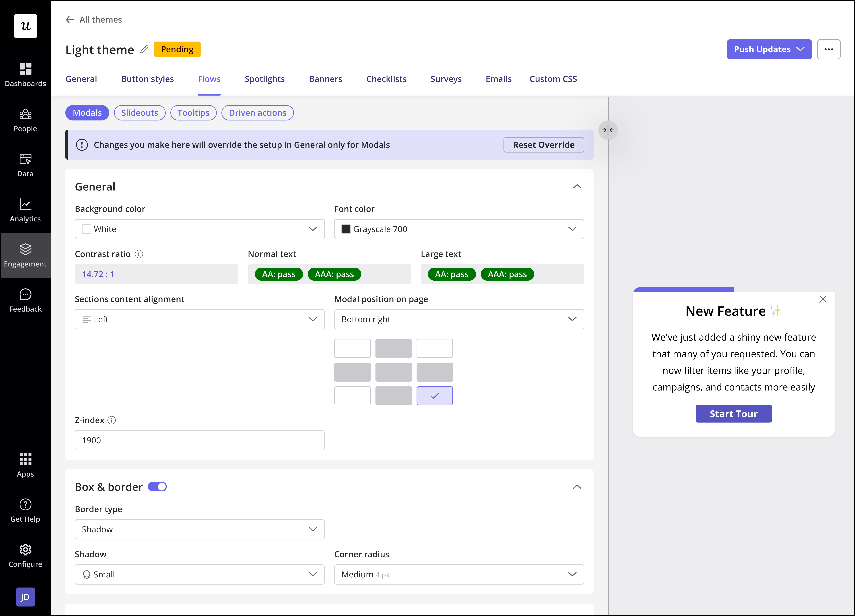This screenshot has width=855, height=616.
Task: Open the Apps grid icon
Action: pyautogui.click(x=25, y=459)
